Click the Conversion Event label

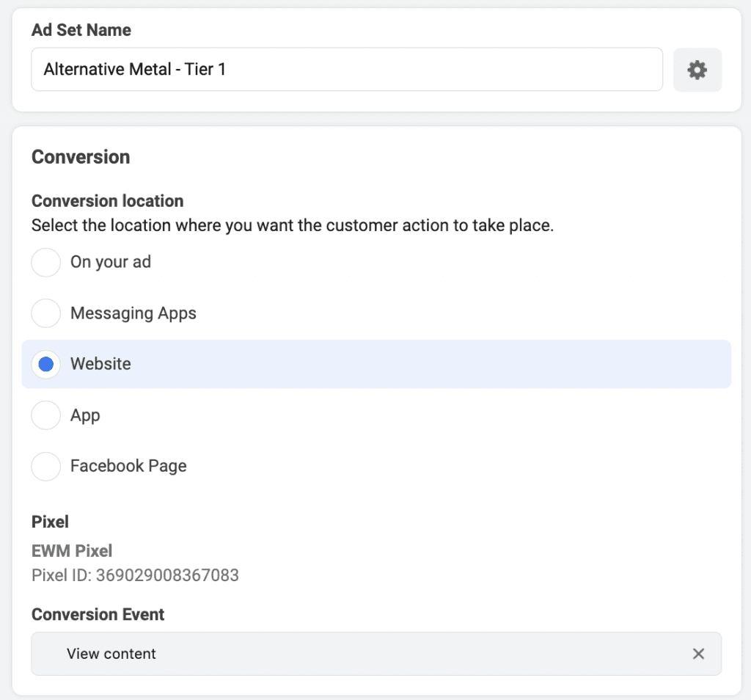click(98, 614)
